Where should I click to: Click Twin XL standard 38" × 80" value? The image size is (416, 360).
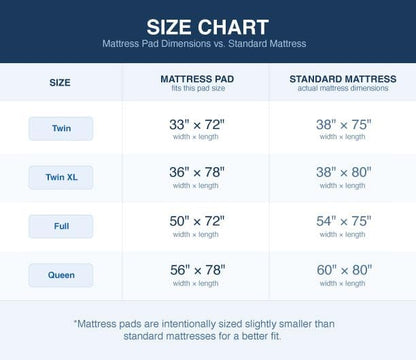[344, 172]
